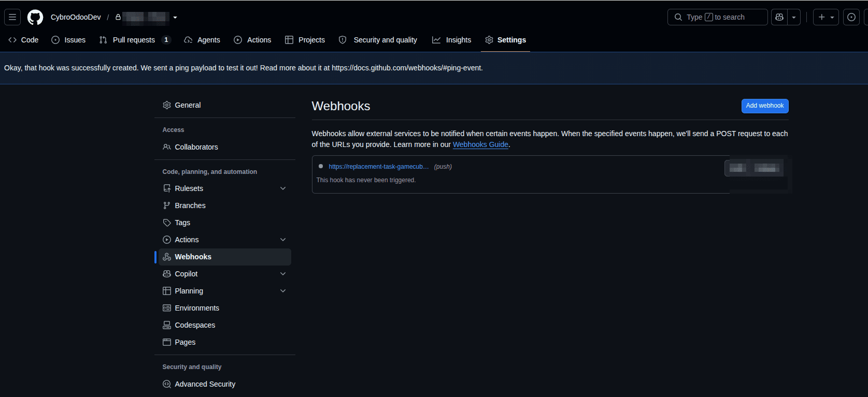Viewport: 868px width, 397px height.
Task: Click the search magnifier icon
Action: (678, 17)
